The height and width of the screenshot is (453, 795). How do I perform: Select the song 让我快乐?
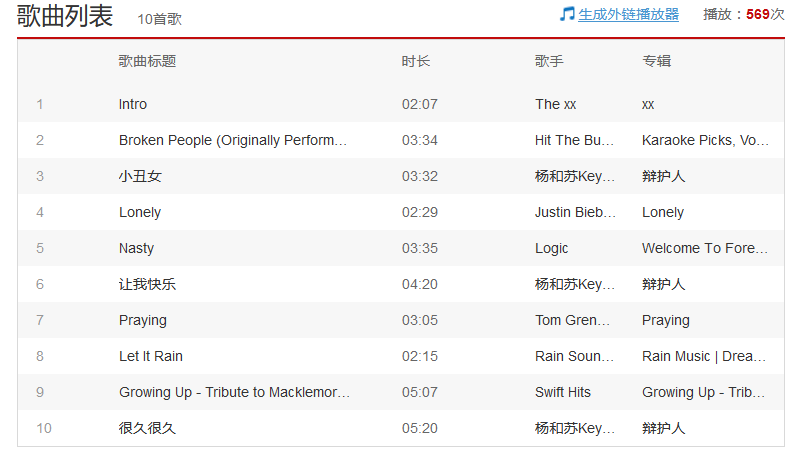point(147,284)
